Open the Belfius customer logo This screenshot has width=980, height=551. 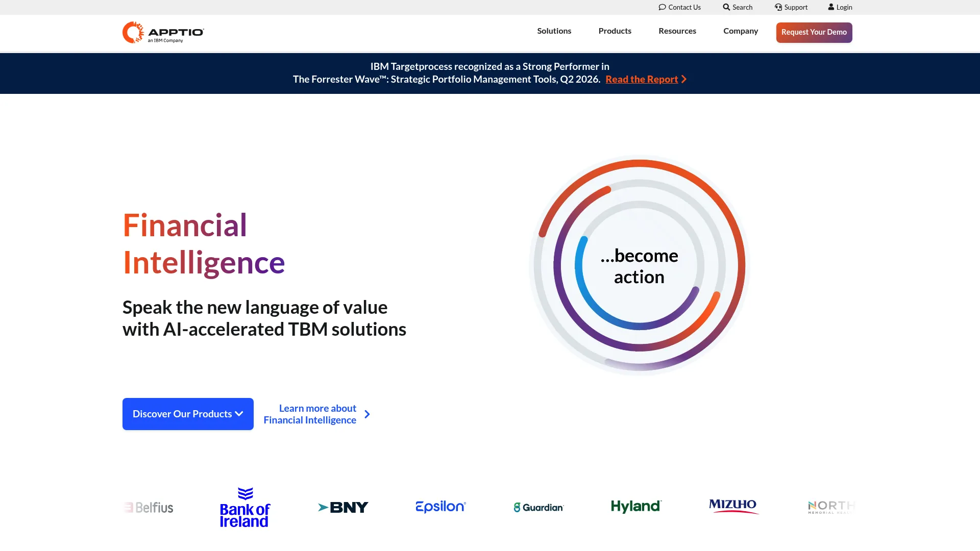point(149,508)
